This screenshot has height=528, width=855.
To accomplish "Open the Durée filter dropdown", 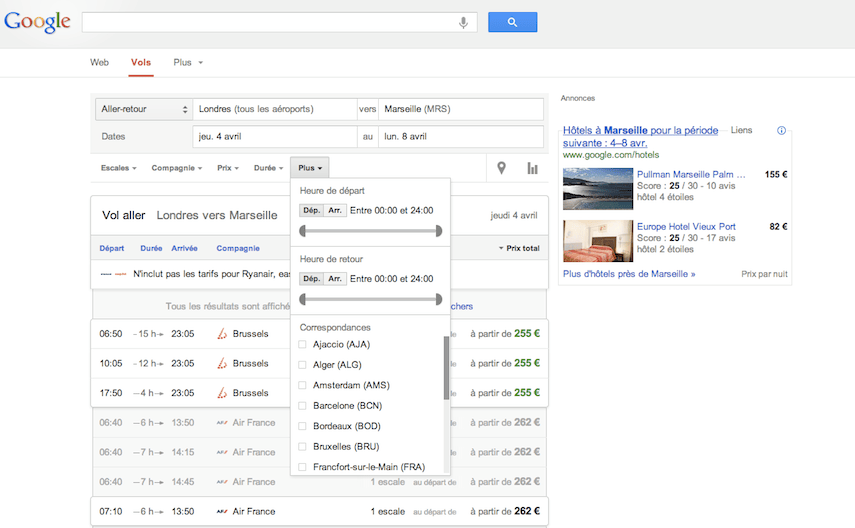I will click(x=268, y=168).
